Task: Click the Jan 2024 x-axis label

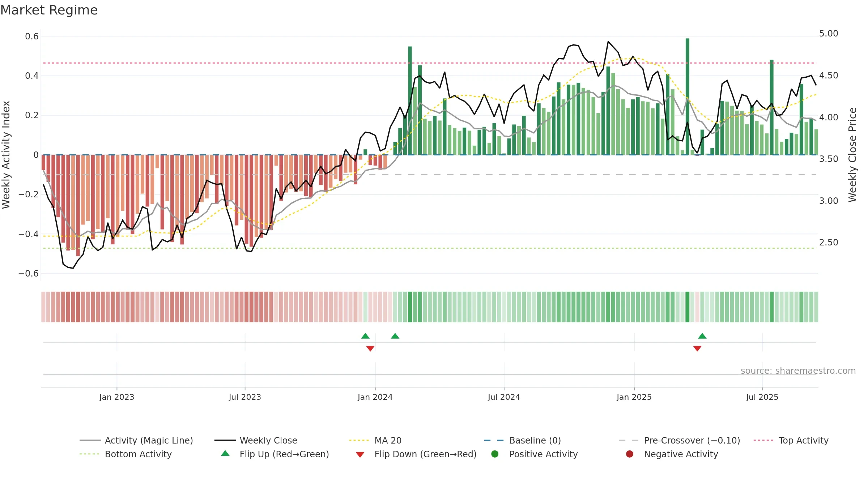Action: point(375,397)
